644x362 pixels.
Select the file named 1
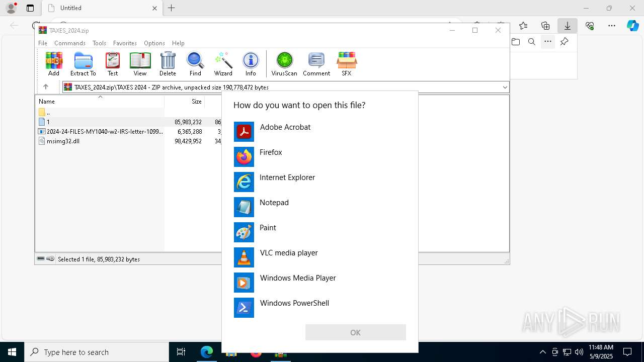coord(44,122)
